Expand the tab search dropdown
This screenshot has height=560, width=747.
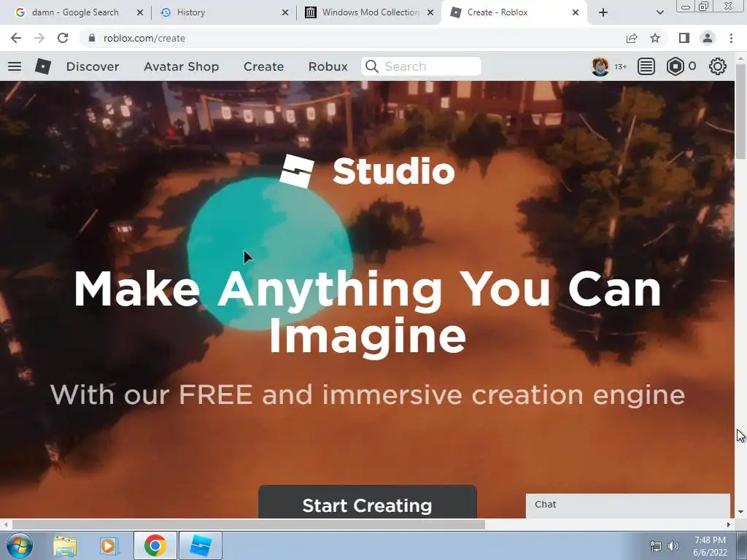(x=659, y=12)
